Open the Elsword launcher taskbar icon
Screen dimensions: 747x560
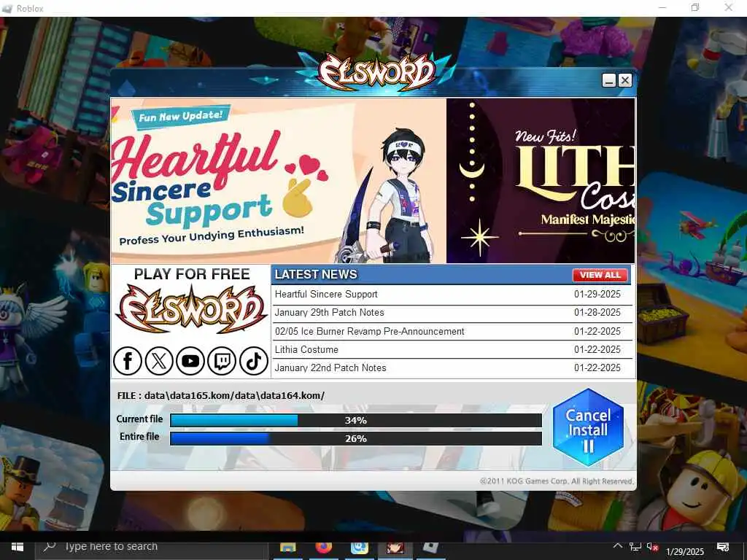pyautogui.click(x=395, y=548)
